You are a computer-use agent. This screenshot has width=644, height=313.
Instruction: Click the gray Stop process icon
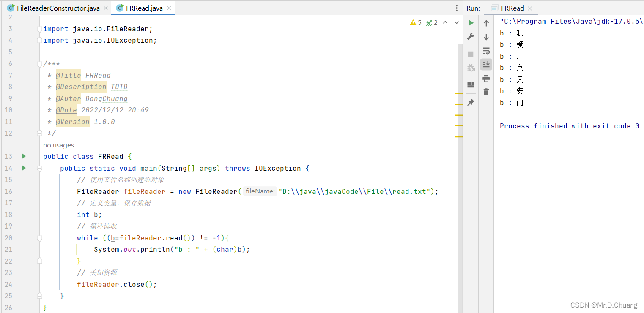pyautogui.click(x=471, y=54)
